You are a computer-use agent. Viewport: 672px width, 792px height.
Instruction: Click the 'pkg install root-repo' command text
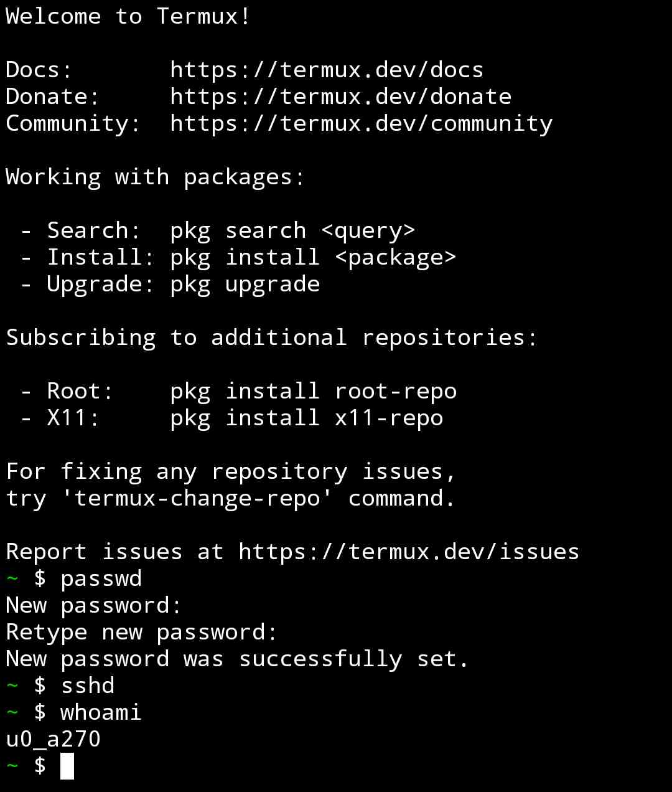coord(313,391)
